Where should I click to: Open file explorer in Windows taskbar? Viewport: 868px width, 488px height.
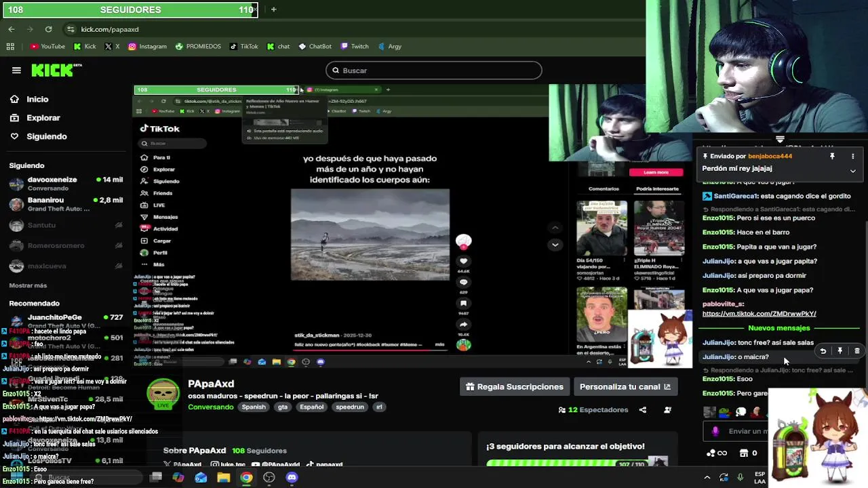(223, 477)
